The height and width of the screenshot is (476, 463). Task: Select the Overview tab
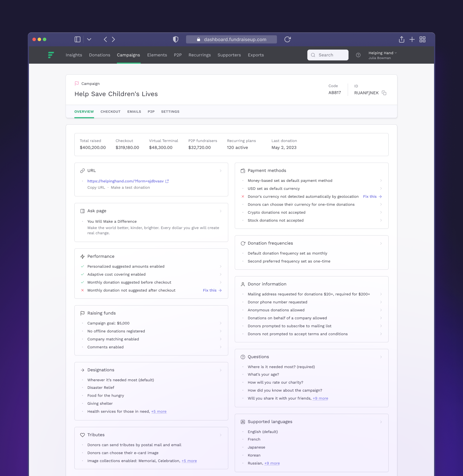(84, 111)
